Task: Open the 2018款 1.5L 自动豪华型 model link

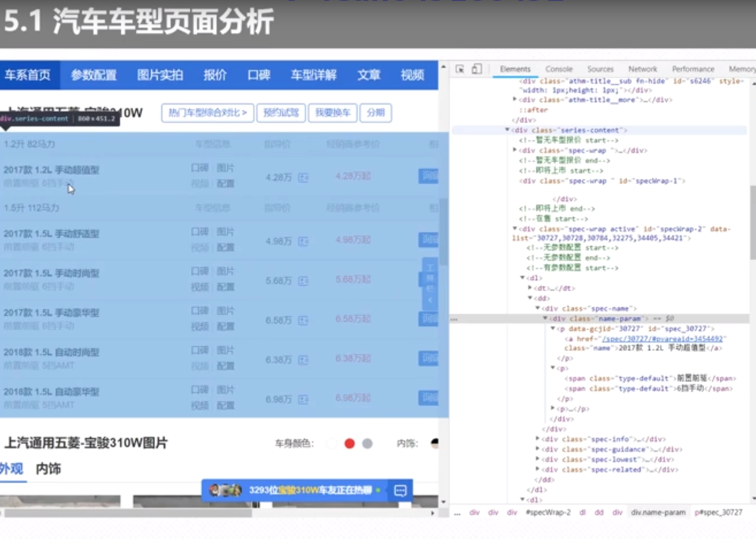Action: click(51, 392)
